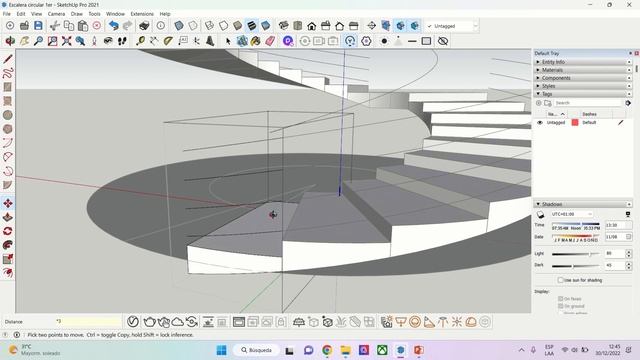640x360 pixels.
Task: Click the Add Tag button
Action: [539, 103]
